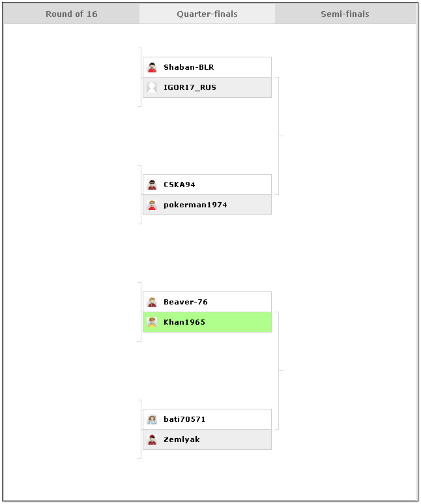The width and height of the screenshot is (421, 504).
Task: Click IGOR17_RUS's blank avatar icon
Action: (x=152, y=87)
